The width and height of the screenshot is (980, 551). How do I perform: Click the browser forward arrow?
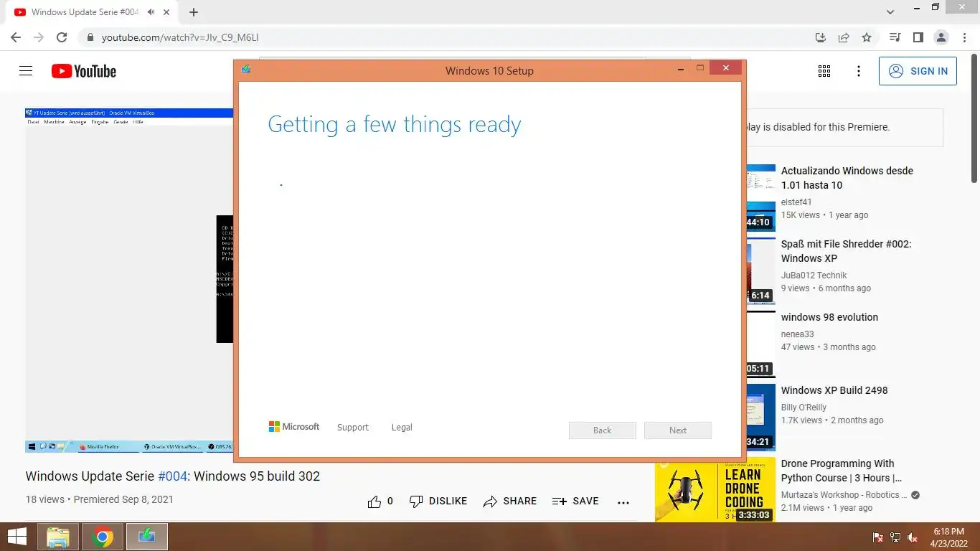coord(39,37)
